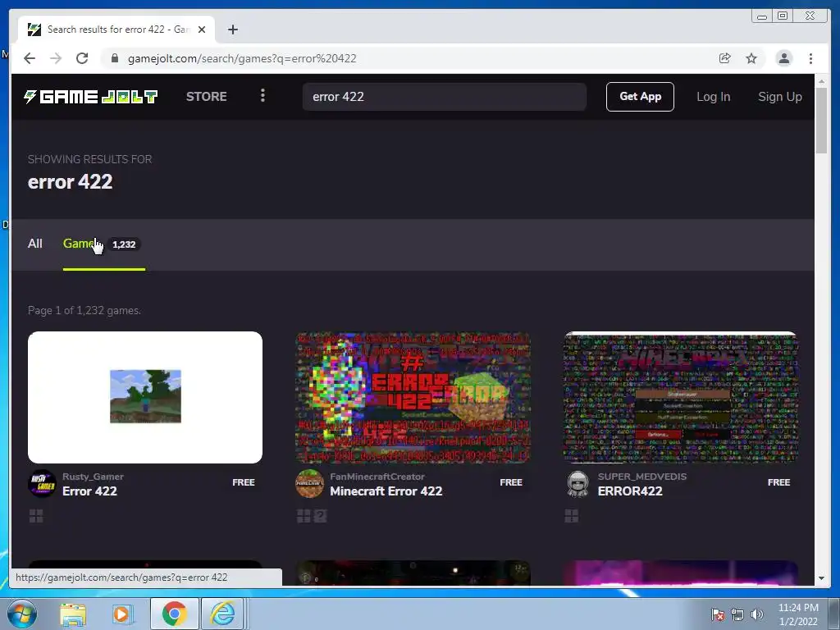Click the padlock site info icon

(x=114, y=58)
